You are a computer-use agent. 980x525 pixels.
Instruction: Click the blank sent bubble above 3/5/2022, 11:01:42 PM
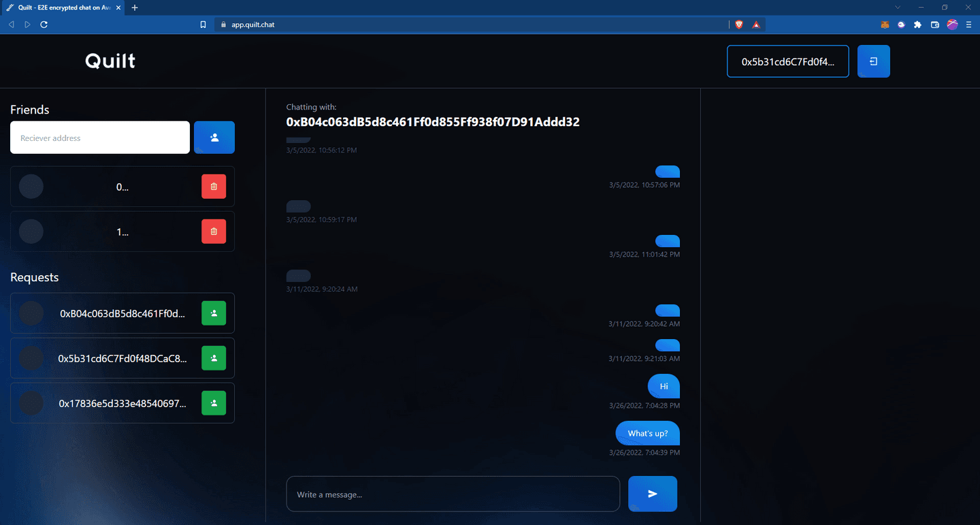click(668, 241)
